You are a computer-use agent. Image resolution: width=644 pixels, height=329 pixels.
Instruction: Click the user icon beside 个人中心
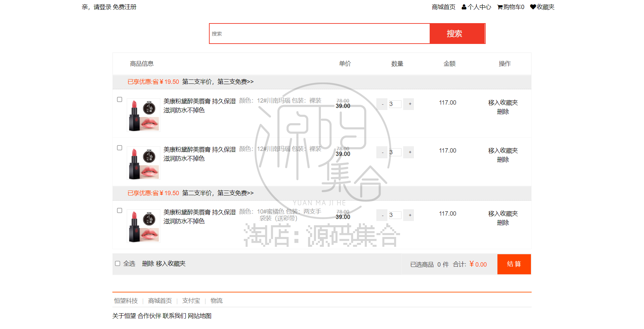464,7
